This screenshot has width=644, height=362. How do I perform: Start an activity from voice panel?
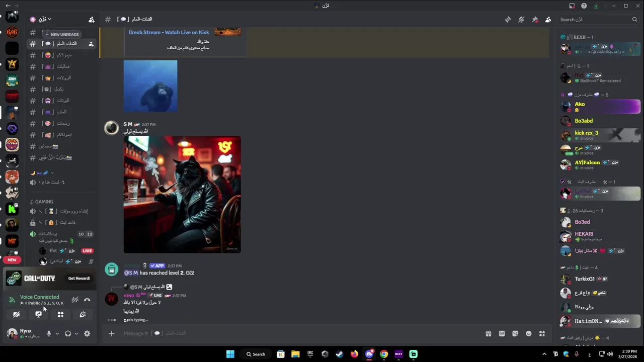pyautogui.click(x=60, y=314)
